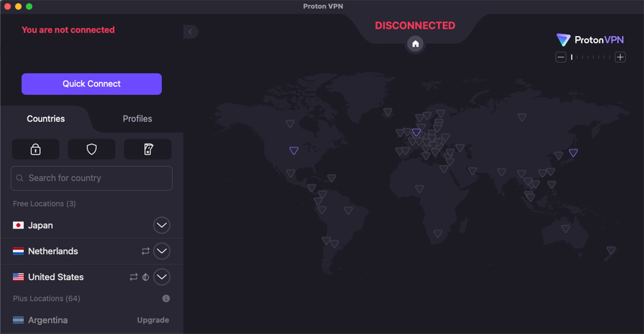Expand the Netherlands server list chevron
The width and height of the screenshot is (644, 334).
[x=162, y=251]
